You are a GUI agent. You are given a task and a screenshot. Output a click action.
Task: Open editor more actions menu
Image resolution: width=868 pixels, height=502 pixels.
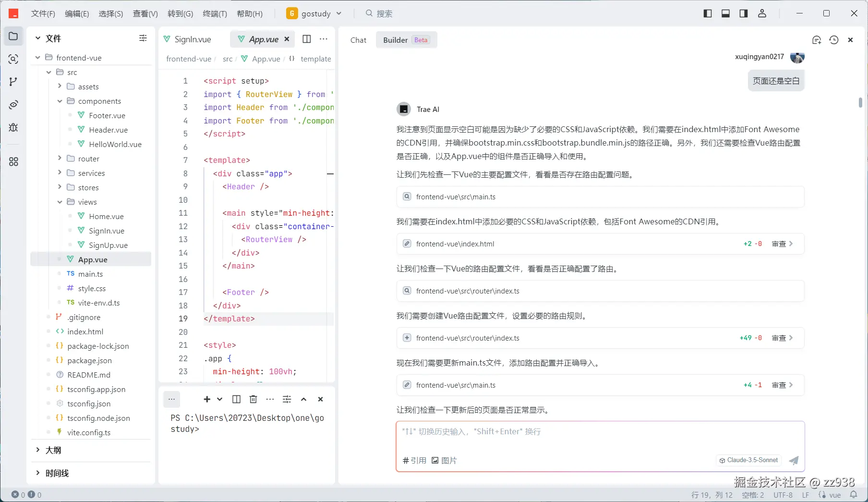click(x=324, y=39)
